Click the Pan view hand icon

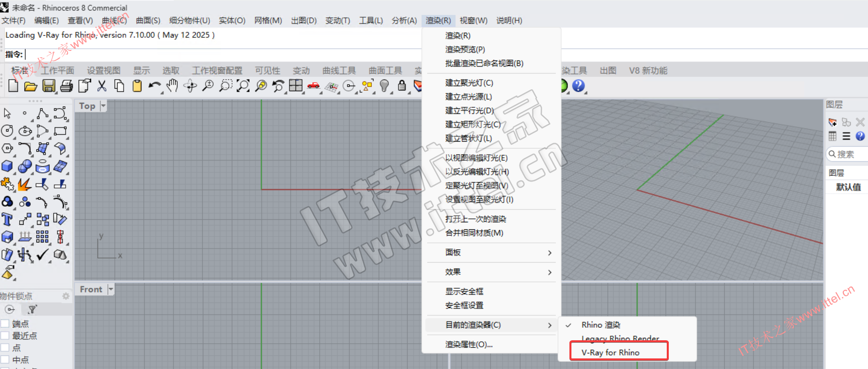(172, 86)
